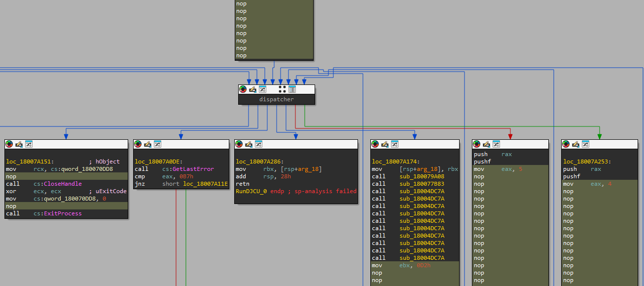Click the jump icon on loc_18007A253 node
Viewport: 644px width, 286px height.
click(585, 144)
